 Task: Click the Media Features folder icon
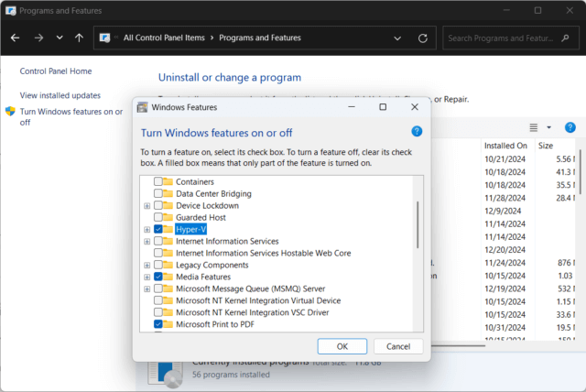coord(168,277)
